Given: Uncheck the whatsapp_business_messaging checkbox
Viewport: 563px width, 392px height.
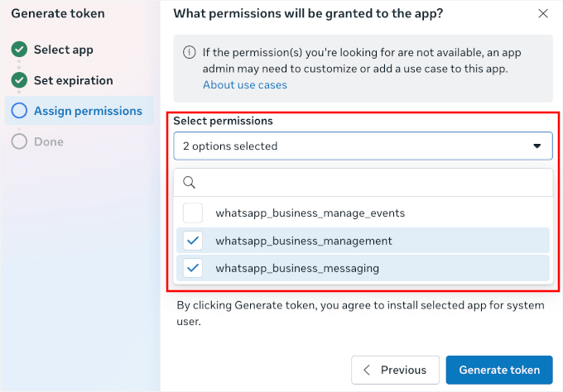Looking at the screenshot, I should [x=193, y=268].
